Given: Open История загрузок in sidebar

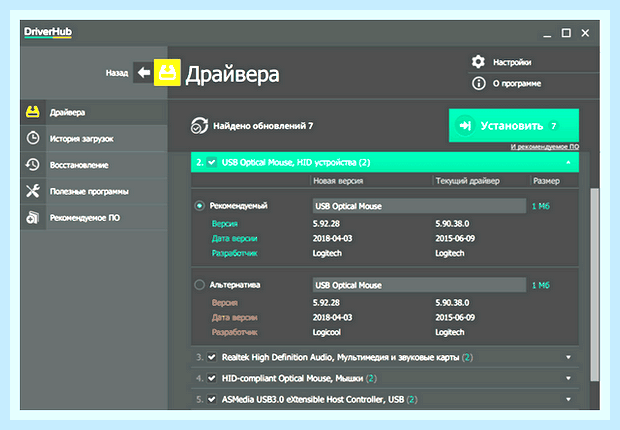Looking at the screenshot, I should [94, 138].
